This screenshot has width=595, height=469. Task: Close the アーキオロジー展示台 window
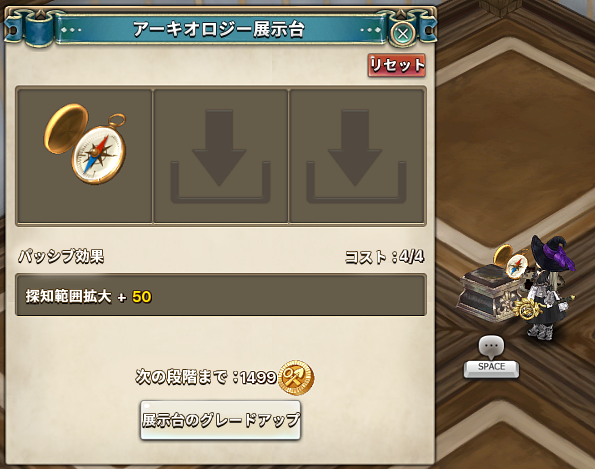[x=403, y=34]
